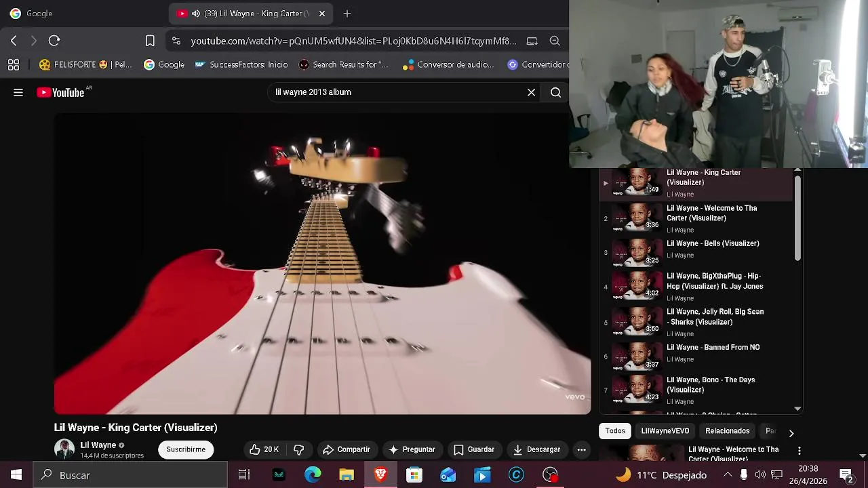
Task: Play 'Banned From NO' from playlist
Action: [696, 357]
